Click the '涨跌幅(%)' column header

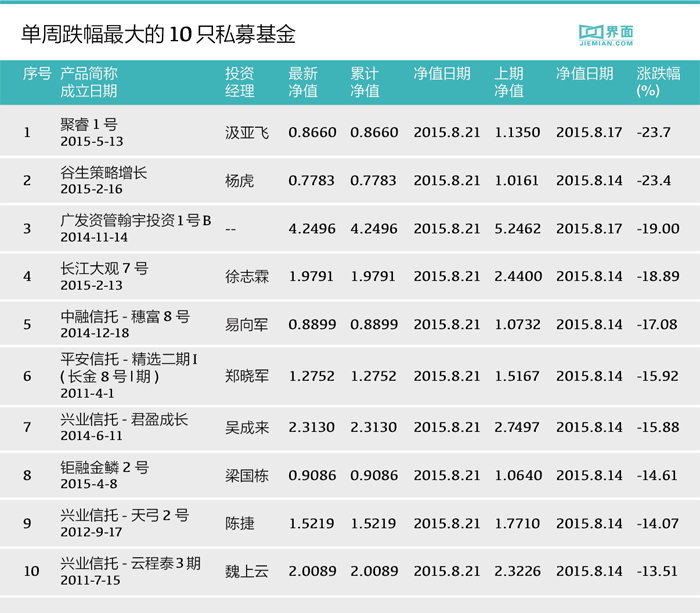point(658,82)
